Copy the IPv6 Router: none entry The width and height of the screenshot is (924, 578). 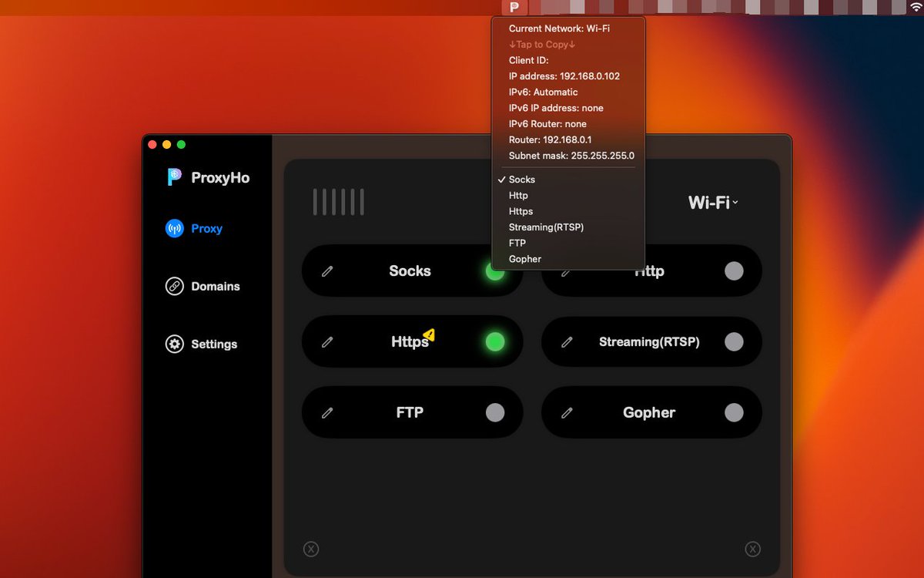click(x=568, y=124)
